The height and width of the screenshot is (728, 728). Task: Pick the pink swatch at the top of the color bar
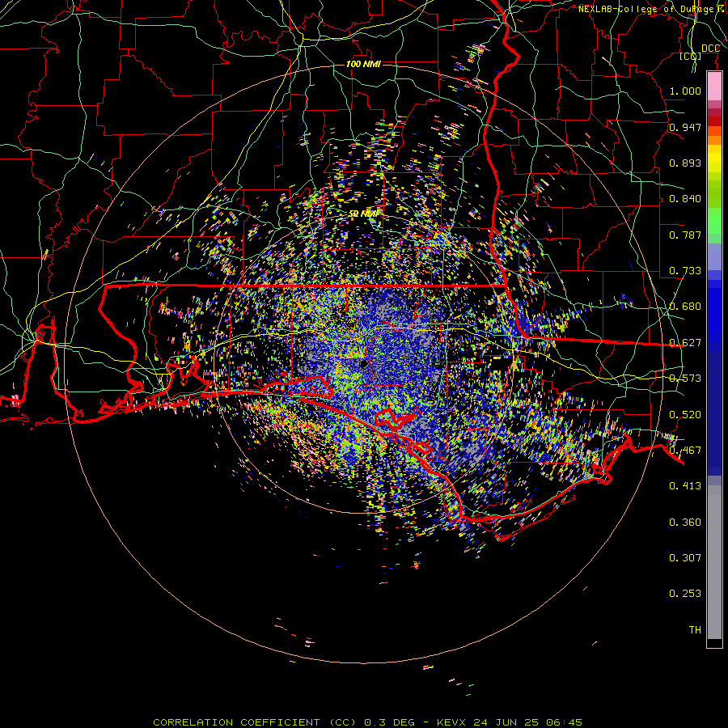714,87
